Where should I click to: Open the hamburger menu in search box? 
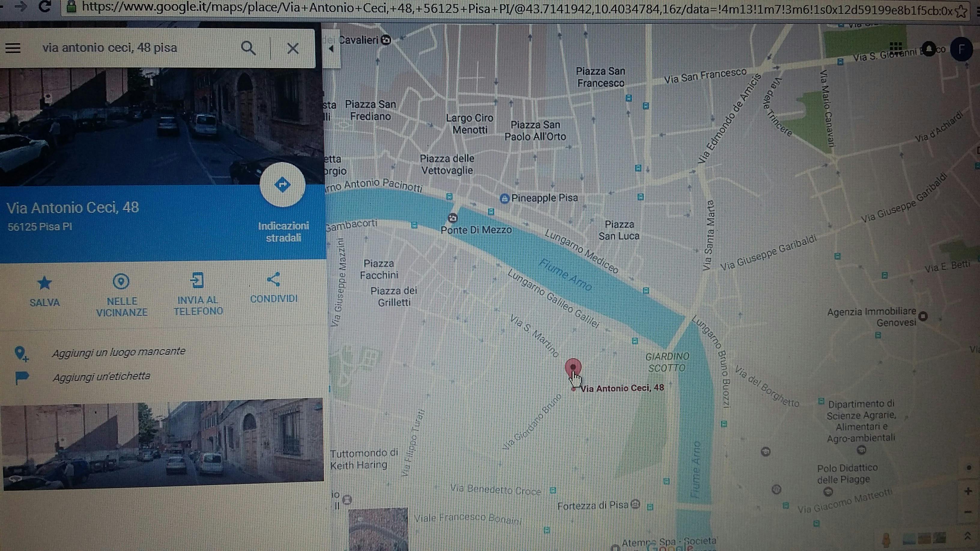pos(13,48)
